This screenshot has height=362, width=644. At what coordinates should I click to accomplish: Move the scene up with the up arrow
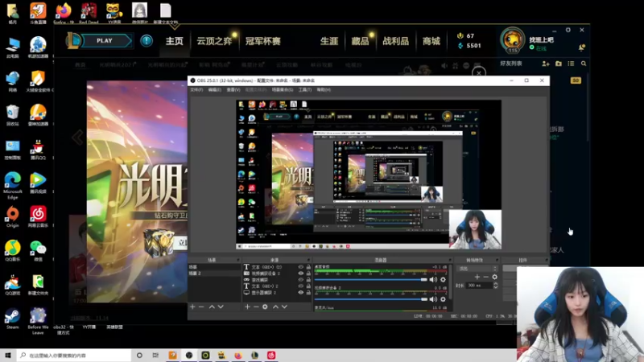pos(212,306)
